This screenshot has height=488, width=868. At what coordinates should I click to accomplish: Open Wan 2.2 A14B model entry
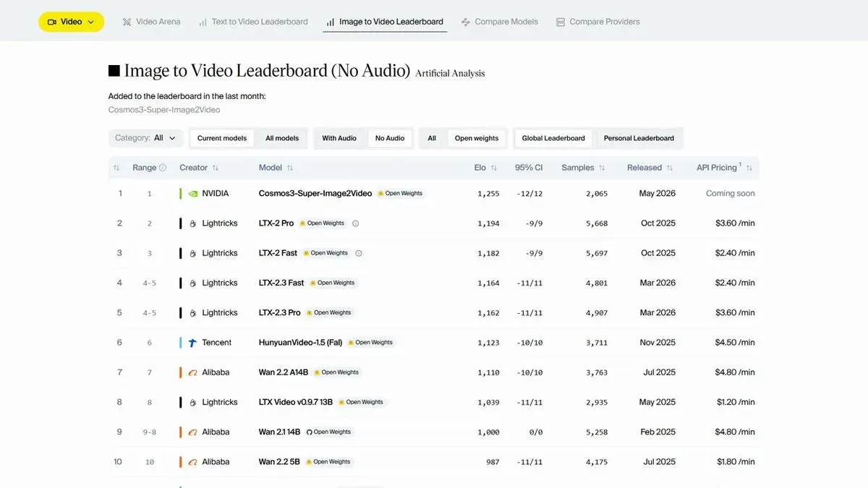point(284,372)
